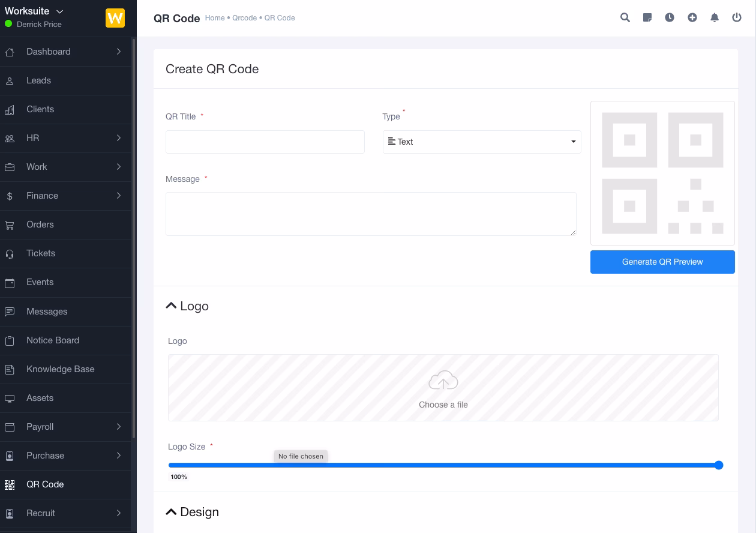Image resolution: width=756 pixels, height=533 pixels.
Task: Click the Tickets headset icon
Action: click(10, 254)
